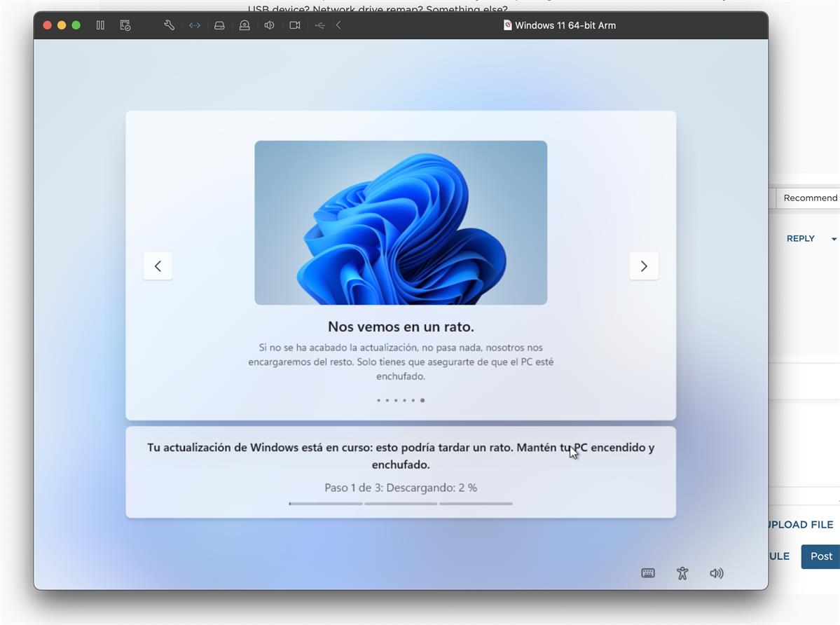Click the hard disk icon
This screenshot has width=840, height=625.
[220, 25]
